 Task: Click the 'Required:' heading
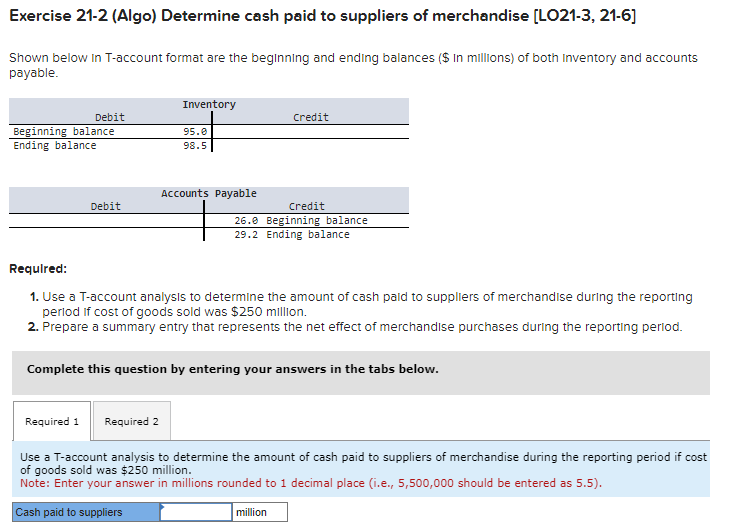coord(38,269)
